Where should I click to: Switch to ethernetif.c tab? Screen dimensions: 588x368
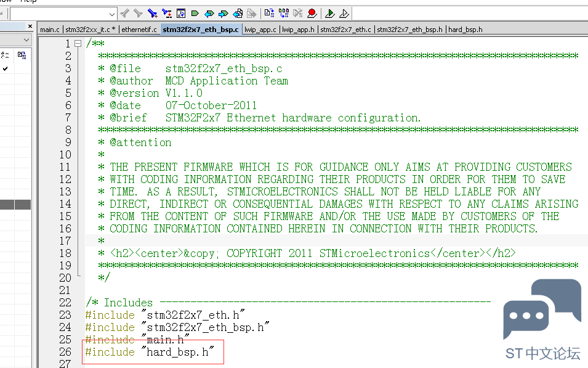[139, 30]
